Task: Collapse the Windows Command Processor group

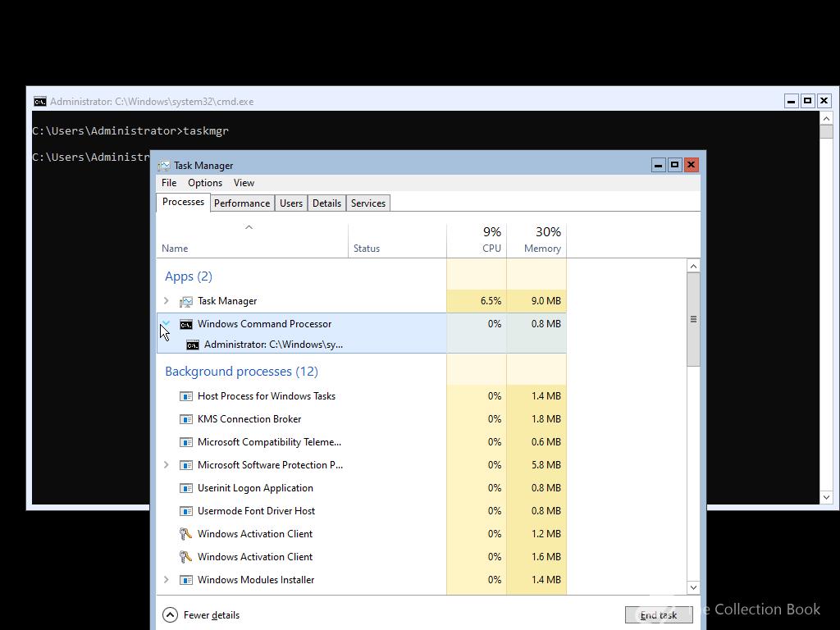Action: [x=166, y=323]
